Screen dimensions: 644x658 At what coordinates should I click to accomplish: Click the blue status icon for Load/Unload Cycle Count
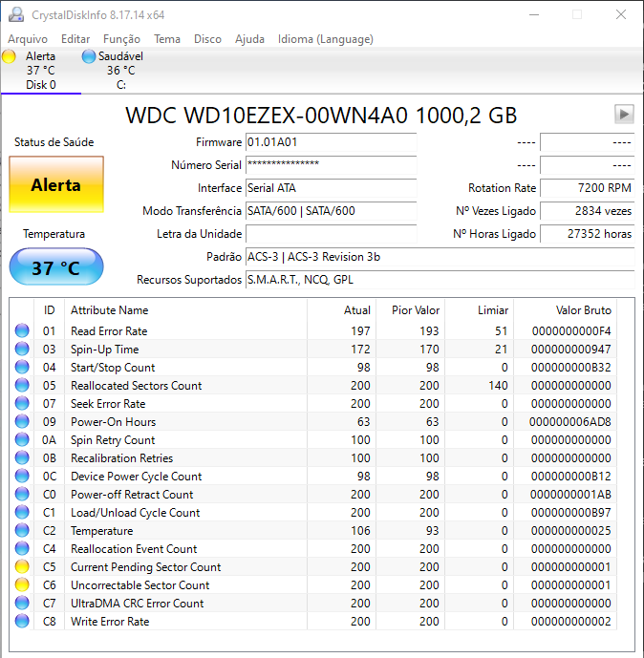pyautogui.click(x=22, y=513)
